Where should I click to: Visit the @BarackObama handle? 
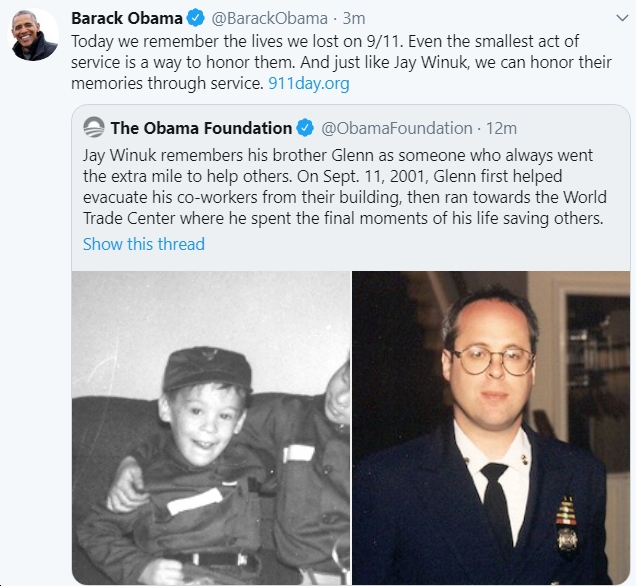coord(270,19)
